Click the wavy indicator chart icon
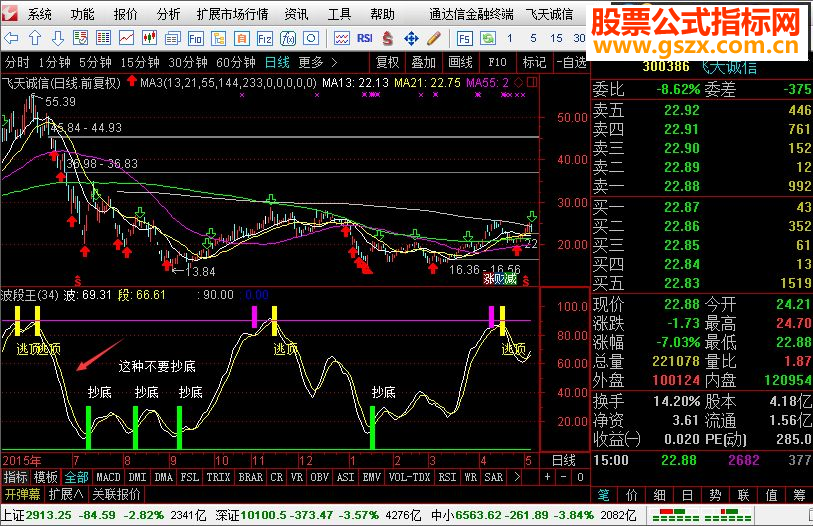 coord(342,38)
